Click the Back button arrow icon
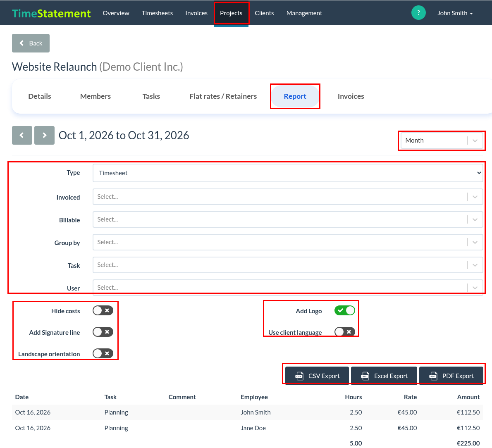Screen dimensions: 492x448 click(x=21, y=43)
